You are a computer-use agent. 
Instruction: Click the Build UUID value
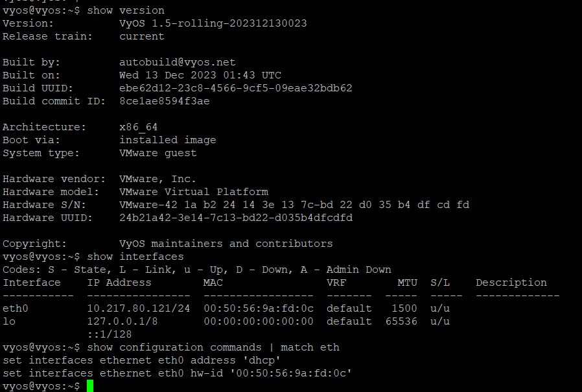coord(235,88)
